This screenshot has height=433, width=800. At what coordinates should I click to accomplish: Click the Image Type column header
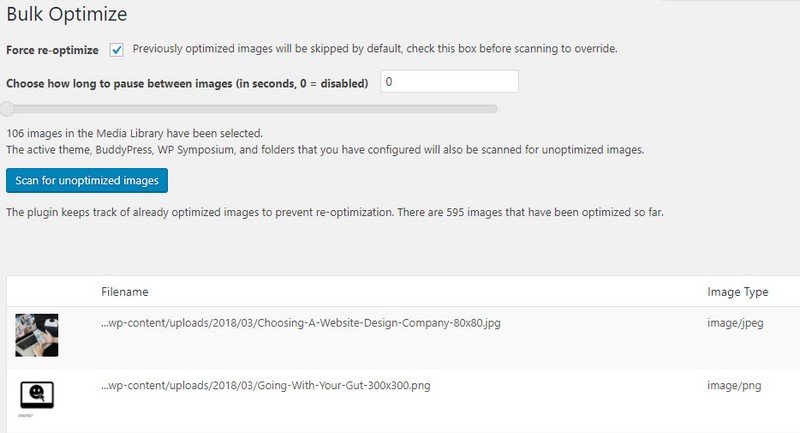(737, 292)
